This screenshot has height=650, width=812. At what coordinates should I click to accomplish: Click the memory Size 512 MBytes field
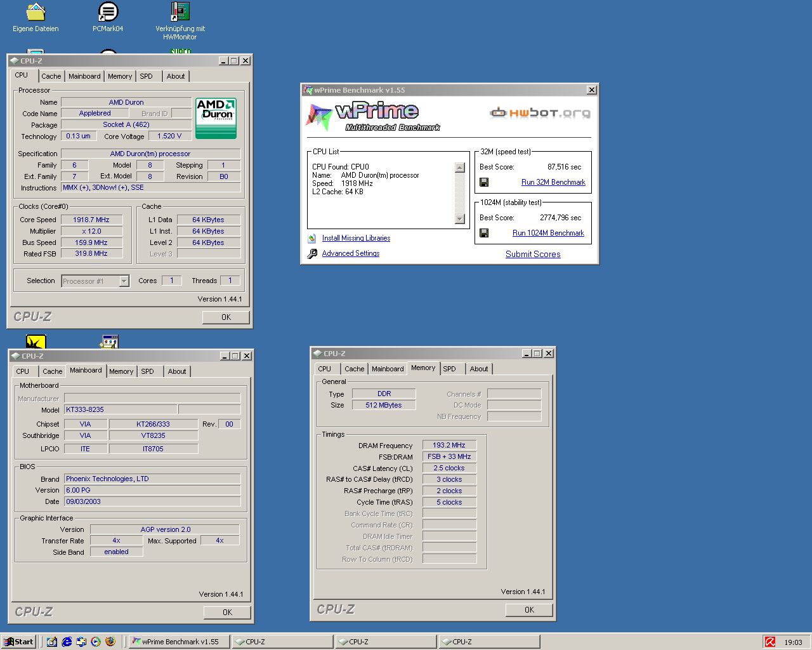coord(384,405)
